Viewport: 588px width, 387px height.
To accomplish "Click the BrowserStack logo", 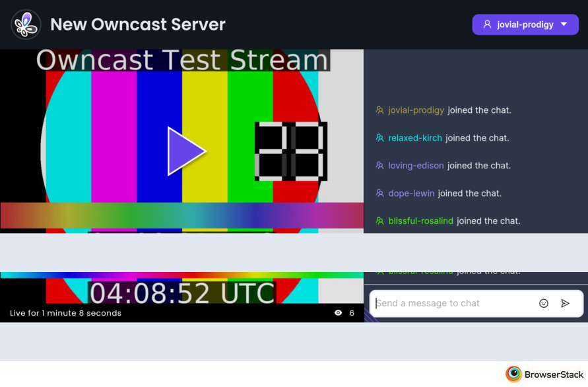I will [x=544, y=374].
